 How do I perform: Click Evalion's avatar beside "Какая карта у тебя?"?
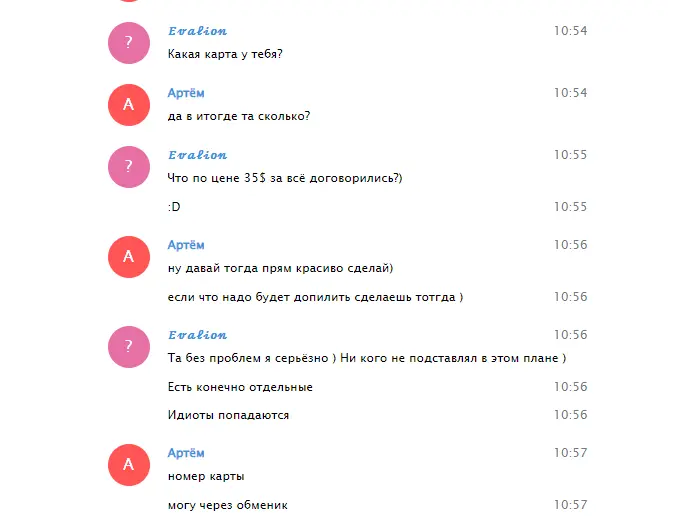pos(128,43)
